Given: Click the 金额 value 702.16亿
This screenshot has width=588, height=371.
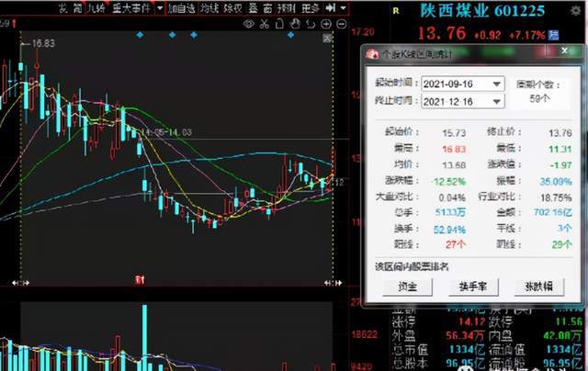Looking at the screenshot, I should pyautogui.click(x=553, y=212).
